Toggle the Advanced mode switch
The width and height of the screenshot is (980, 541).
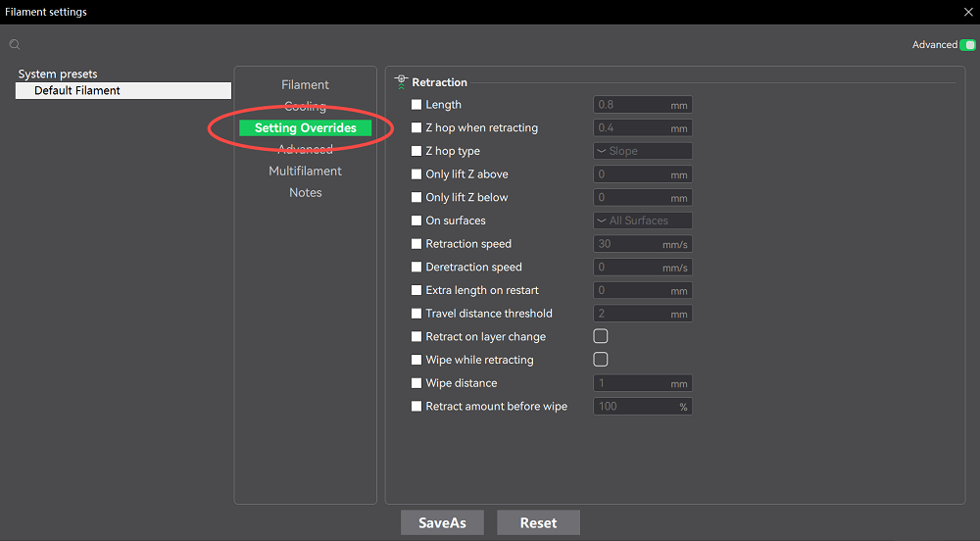[x=967, y=45]
